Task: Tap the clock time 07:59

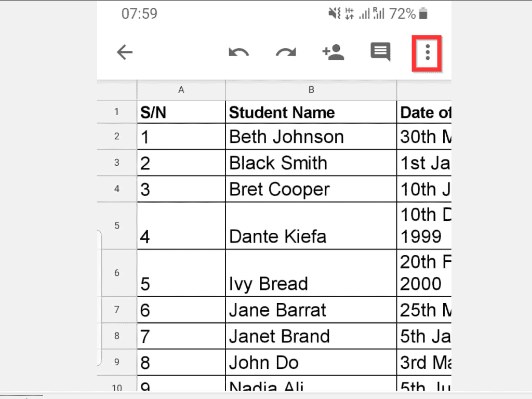Action: tap(139, 14)
